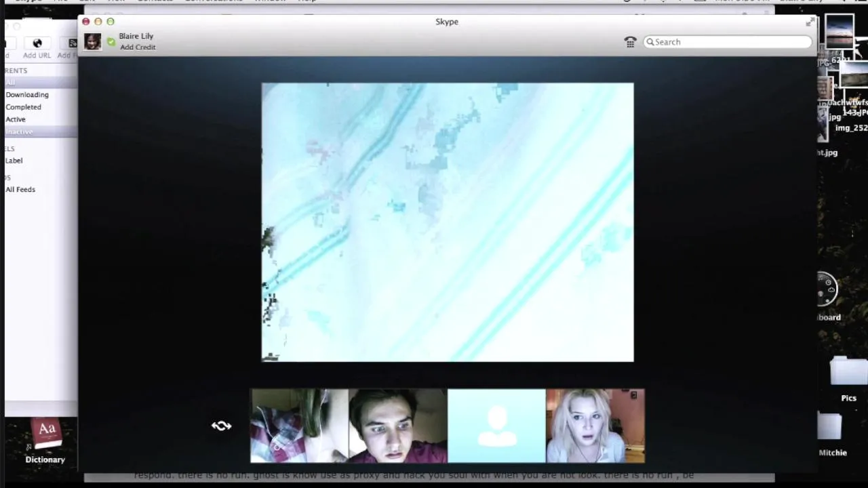Click the Add URL globe icon
868x488 pixels.
coord(37,43)
